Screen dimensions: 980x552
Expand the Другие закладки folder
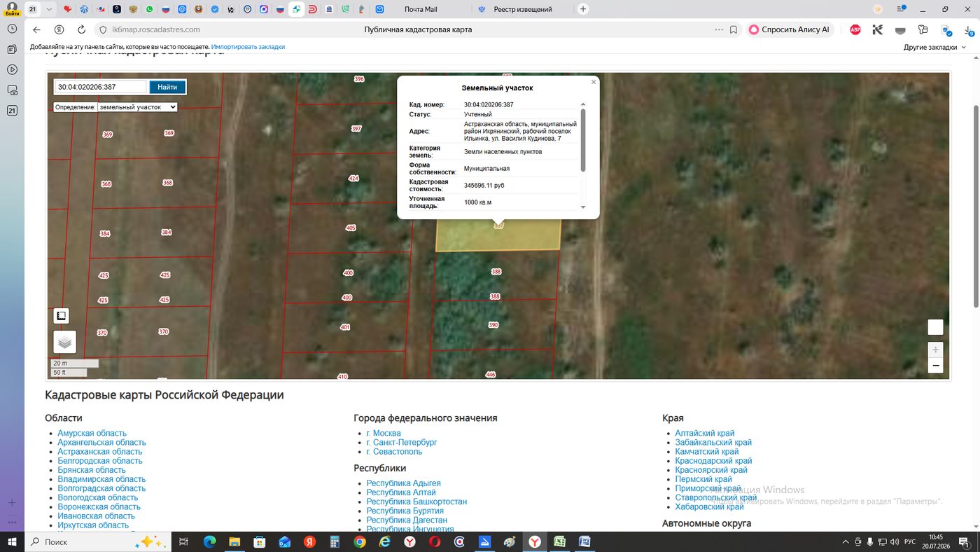pyautogui.click(x=934, y=47)
